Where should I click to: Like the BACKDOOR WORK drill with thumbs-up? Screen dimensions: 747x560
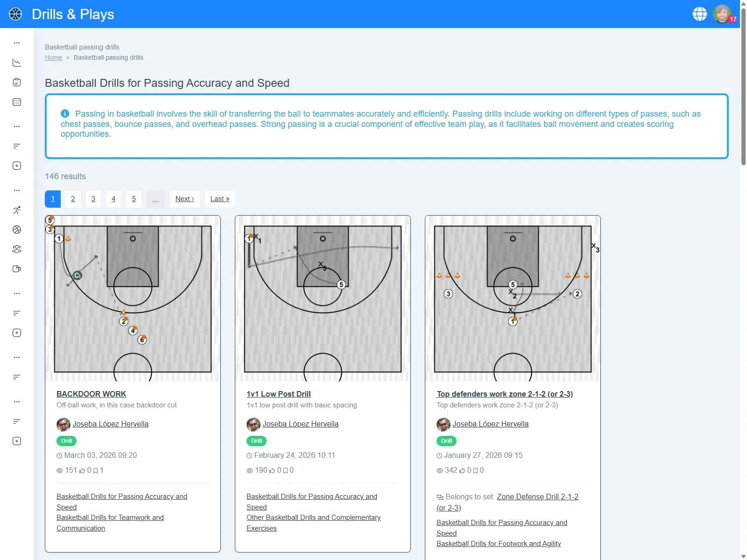[83, 470]
